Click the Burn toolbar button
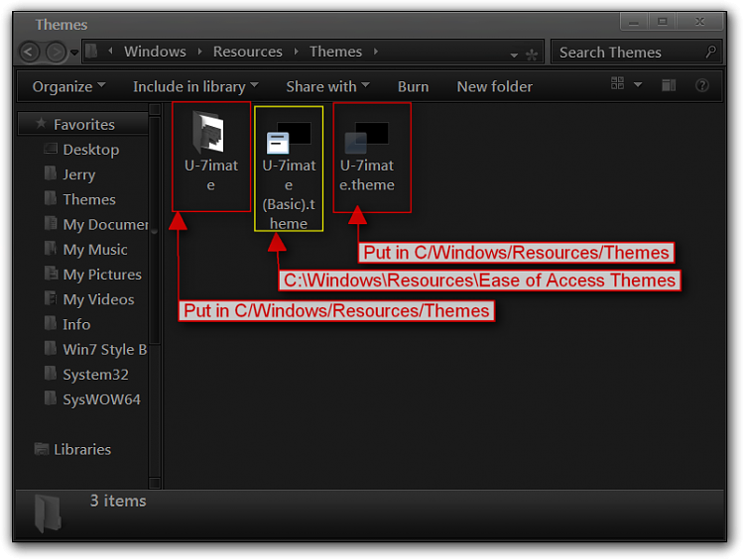 pos(413,86)
